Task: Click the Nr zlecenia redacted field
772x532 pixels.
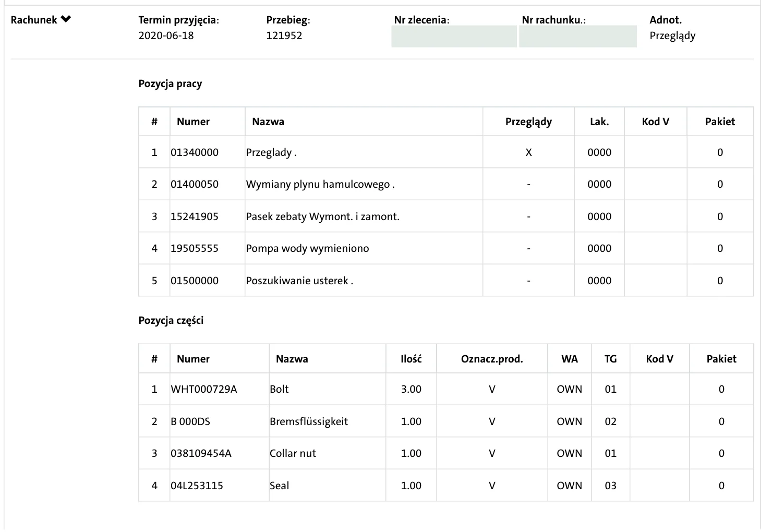Action: pyautogui.click(x=454, y=37)
